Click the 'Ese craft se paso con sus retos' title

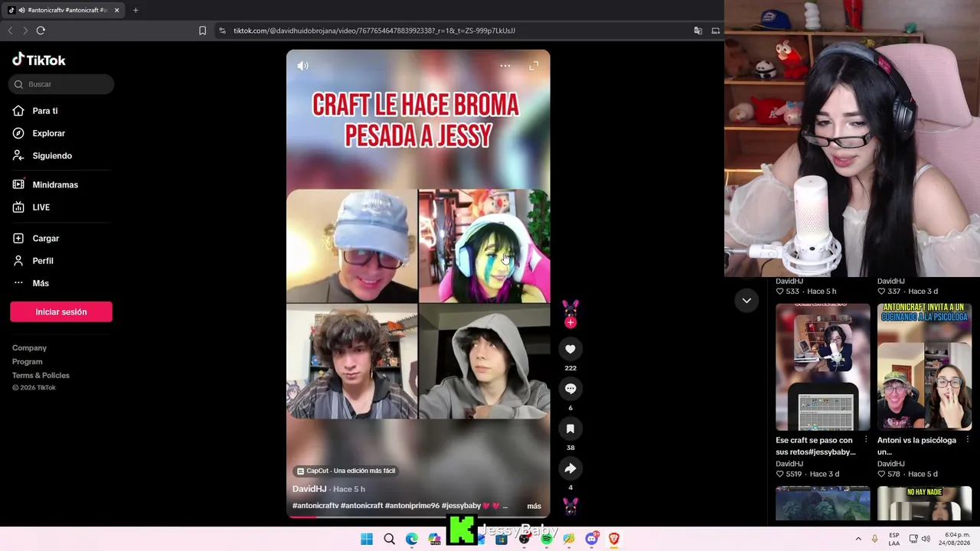click(815, 446)
